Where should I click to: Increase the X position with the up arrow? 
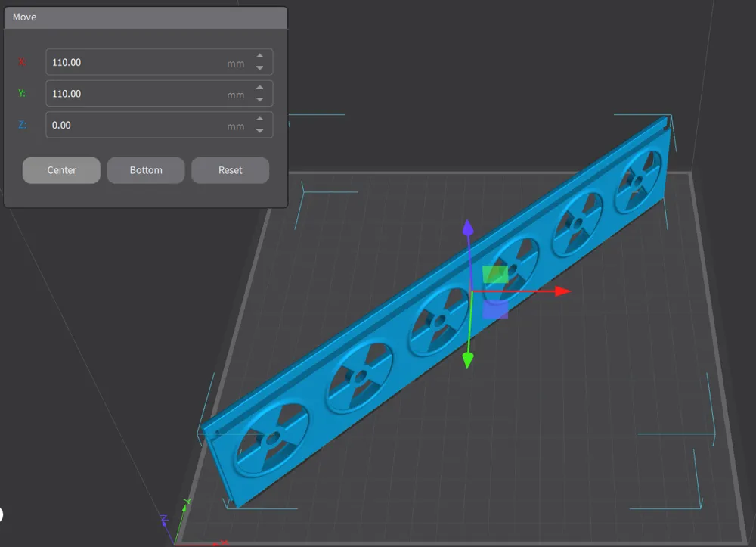click(260, 56)
